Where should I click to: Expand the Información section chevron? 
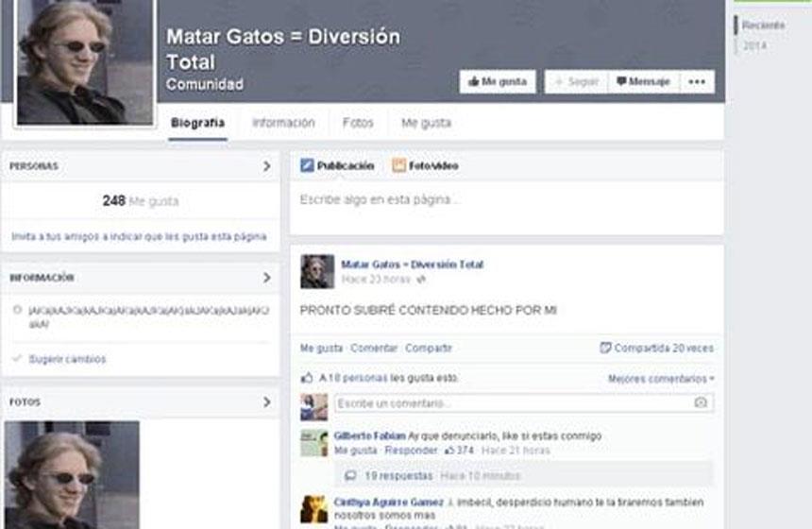click(266, 278)
